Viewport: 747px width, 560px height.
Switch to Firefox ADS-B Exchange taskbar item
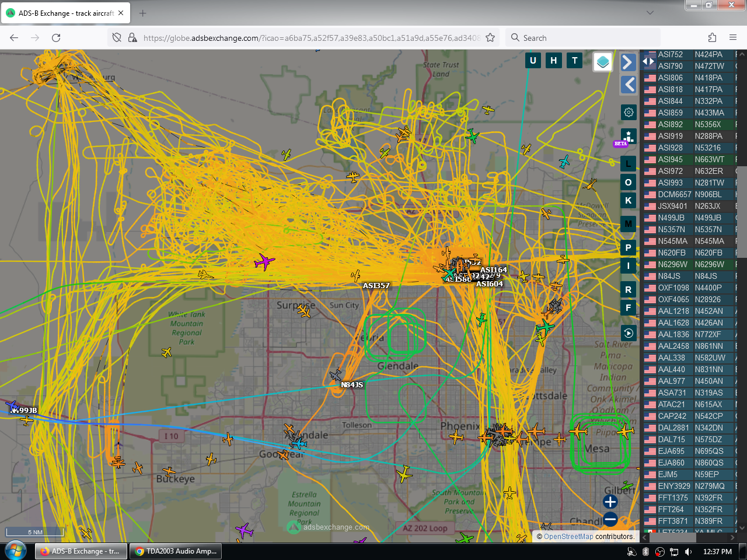tap(81, 551)
